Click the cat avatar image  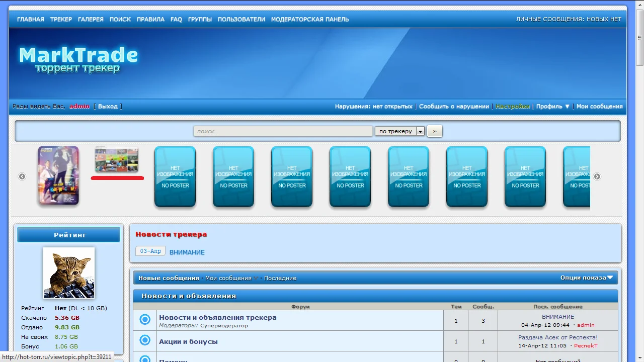click(69, 273)
